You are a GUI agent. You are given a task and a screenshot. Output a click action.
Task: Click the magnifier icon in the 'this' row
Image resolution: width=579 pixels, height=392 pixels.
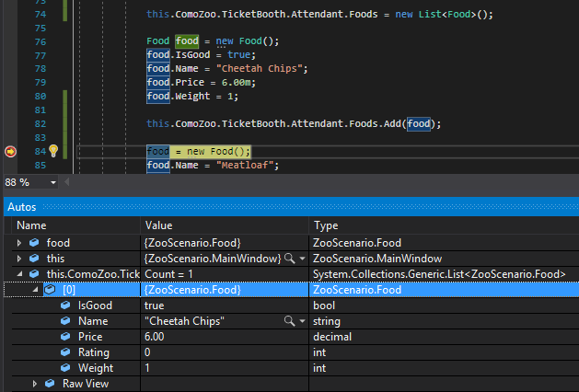(x=290, y=259)
